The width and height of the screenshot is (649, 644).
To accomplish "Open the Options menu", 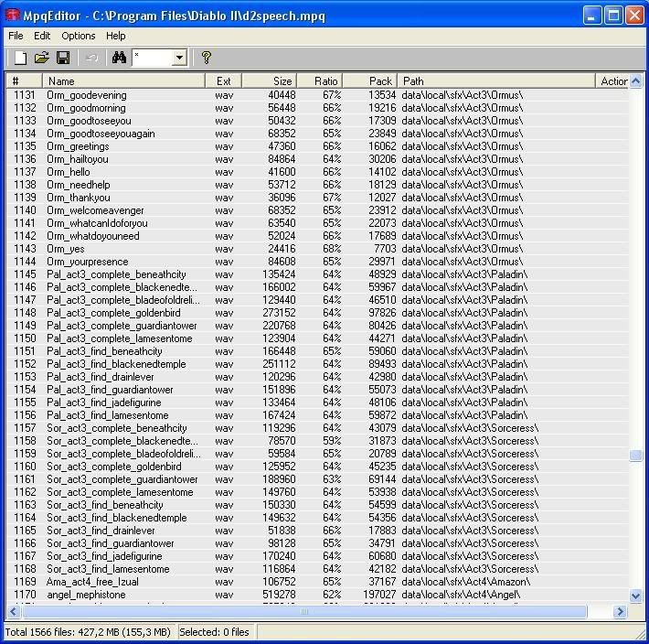I will click(79, 36).
